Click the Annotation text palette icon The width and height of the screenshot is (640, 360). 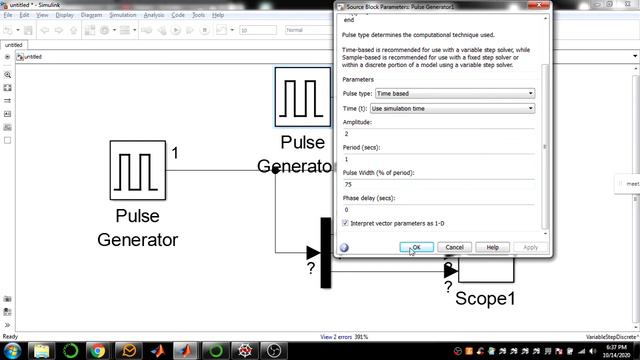[7, 114]
